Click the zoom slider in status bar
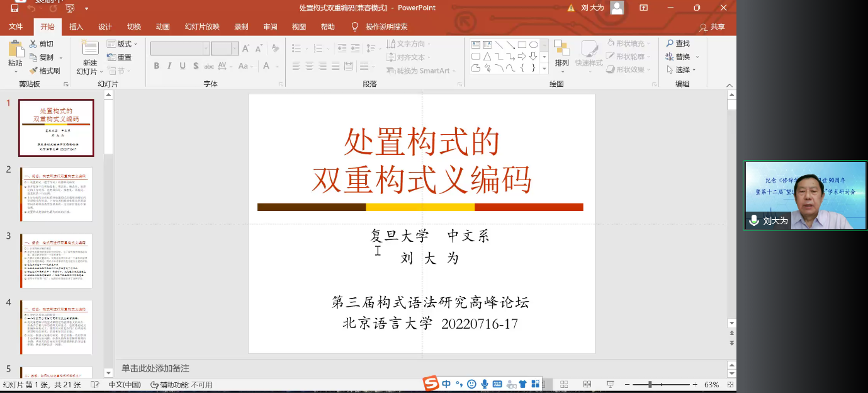Screen dimensions: 868x393 pyautogui.click(x=650, y=384)
